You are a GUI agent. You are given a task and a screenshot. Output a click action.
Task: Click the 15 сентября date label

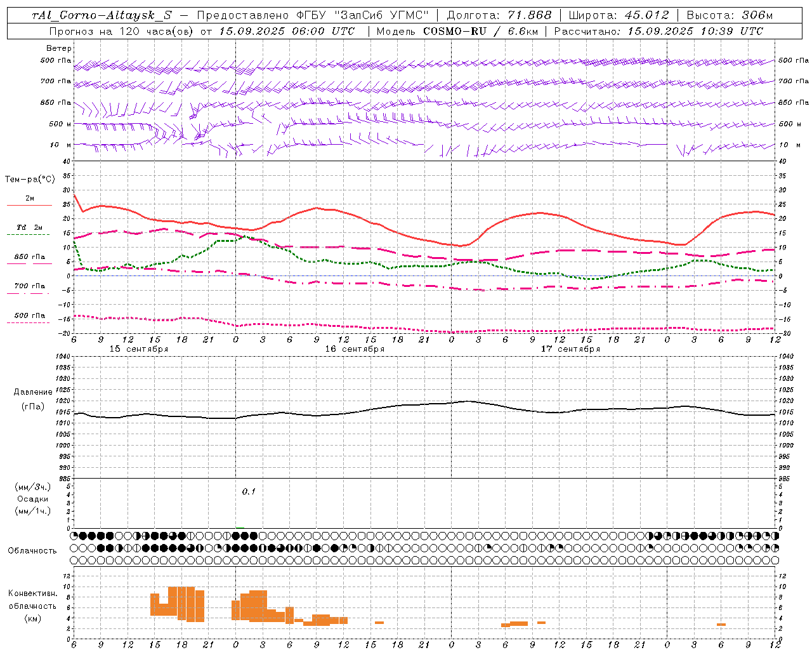[x=138, y=349]
